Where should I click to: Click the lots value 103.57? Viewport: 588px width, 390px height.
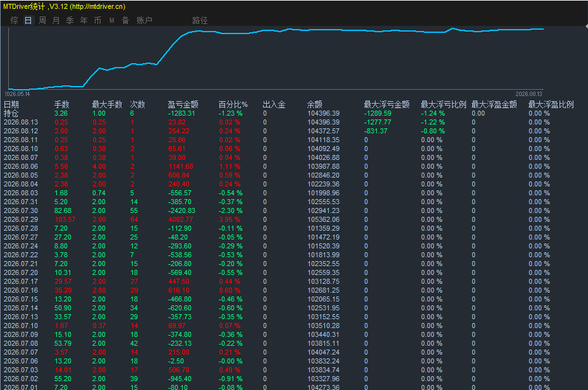click(65, 219)
